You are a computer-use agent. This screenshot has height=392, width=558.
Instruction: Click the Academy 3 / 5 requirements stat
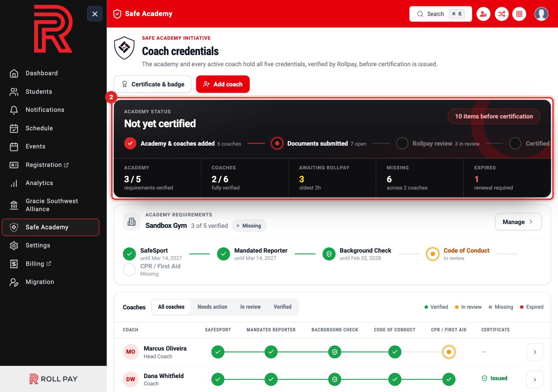[158, 178]
